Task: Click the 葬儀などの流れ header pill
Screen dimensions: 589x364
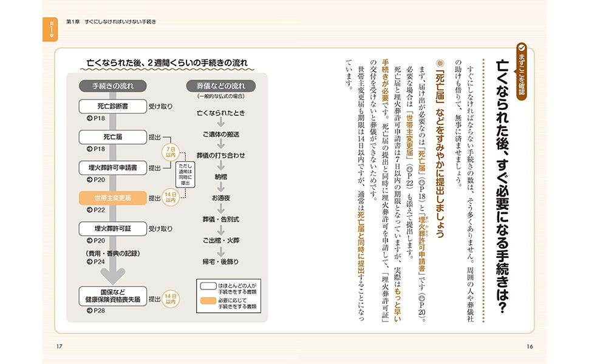Action: (x=221, y=86)
